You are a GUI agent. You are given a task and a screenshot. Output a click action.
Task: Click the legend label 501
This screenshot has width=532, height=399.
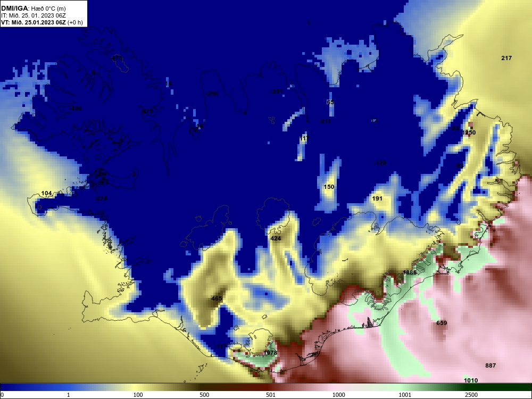(270, 395)
